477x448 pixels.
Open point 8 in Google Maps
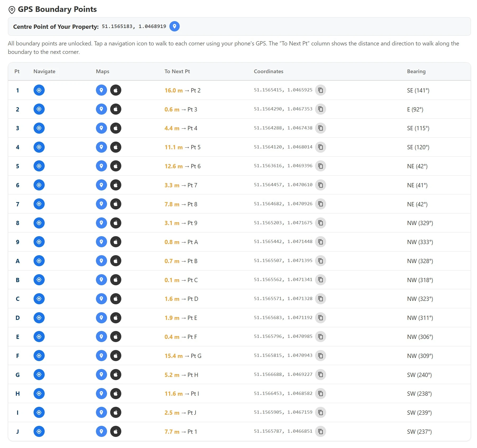101,223
